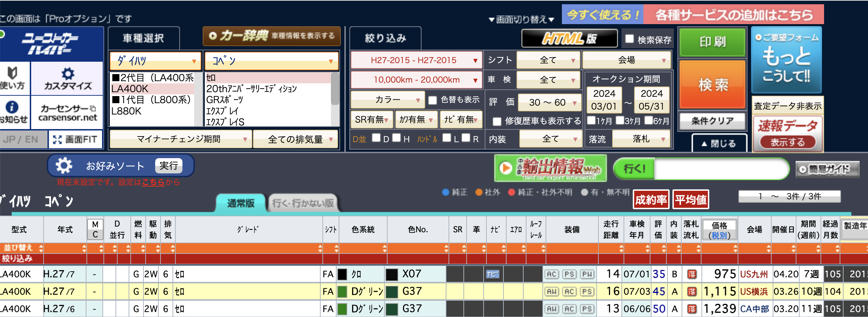This screenshot has height=317, width=868.
Task: Tick the 6ヶ月 period checkbox
Action: [648, 120]
